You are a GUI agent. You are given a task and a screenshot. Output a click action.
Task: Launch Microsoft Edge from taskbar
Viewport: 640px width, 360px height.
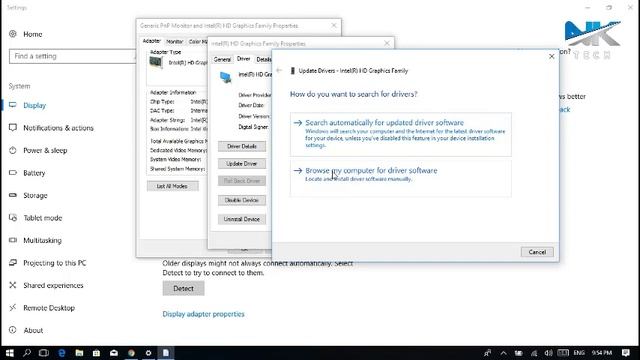tap(62, 353)
